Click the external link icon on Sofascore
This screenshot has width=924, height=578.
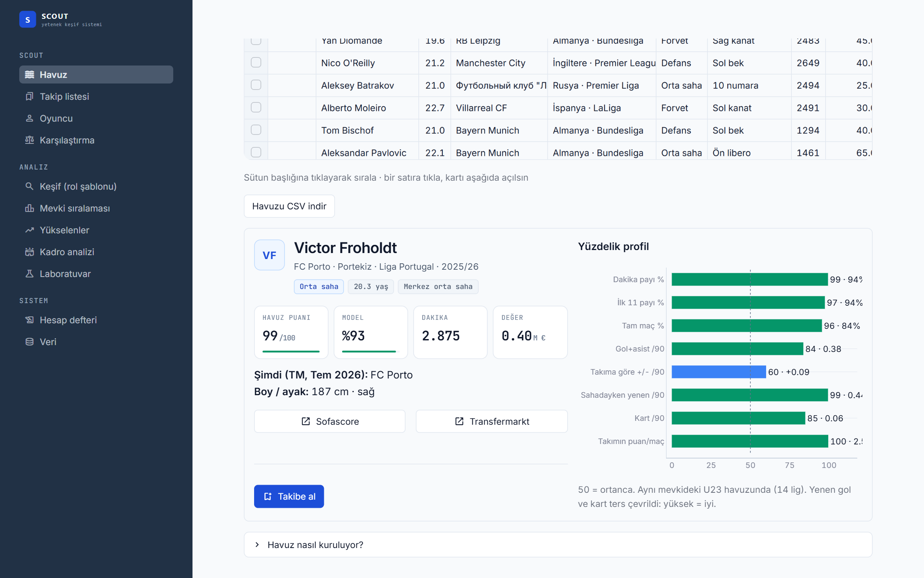(306, 421)
